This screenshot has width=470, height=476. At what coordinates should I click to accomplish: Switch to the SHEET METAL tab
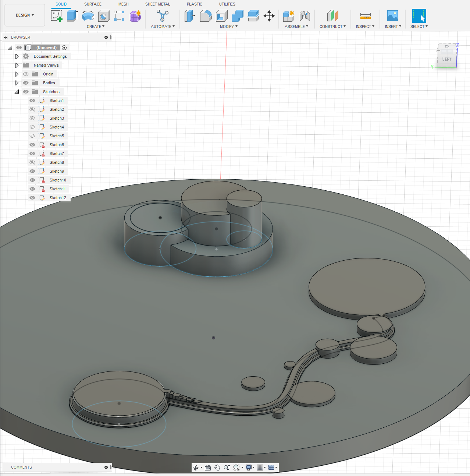pos(157,4)
